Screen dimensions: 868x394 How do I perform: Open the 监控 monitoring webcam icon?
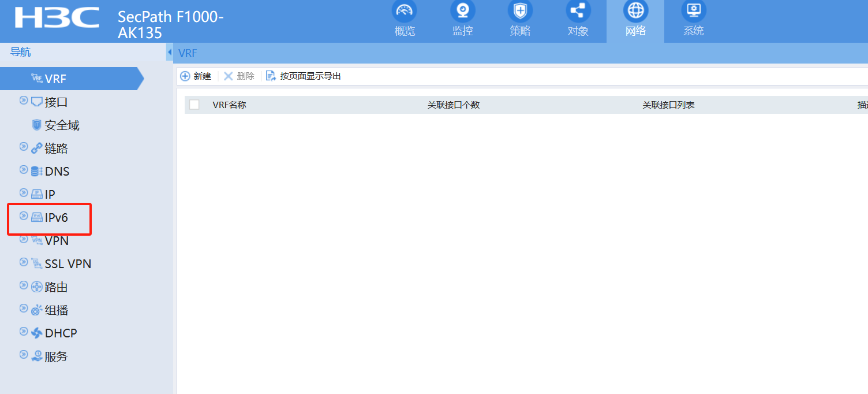(x=462, y=11)
